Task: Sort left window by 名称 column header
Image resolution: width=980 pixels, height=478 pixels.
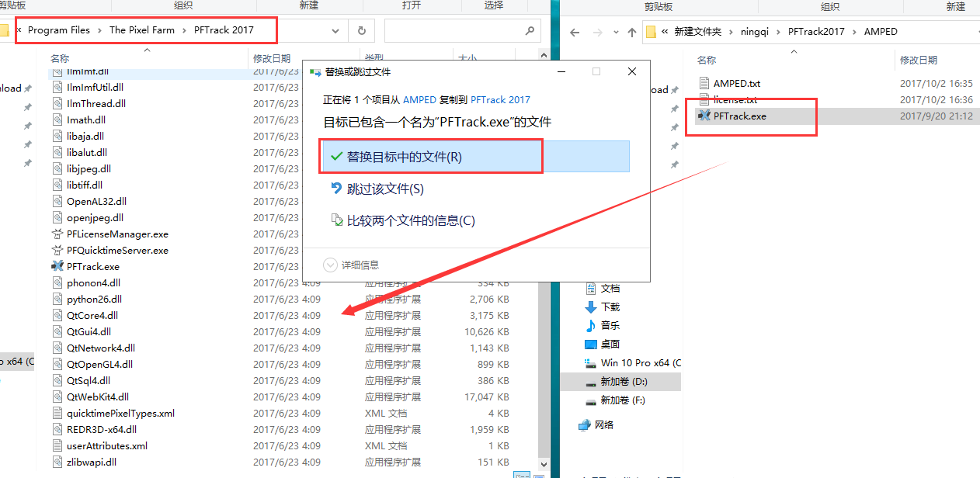Action: 60,58
